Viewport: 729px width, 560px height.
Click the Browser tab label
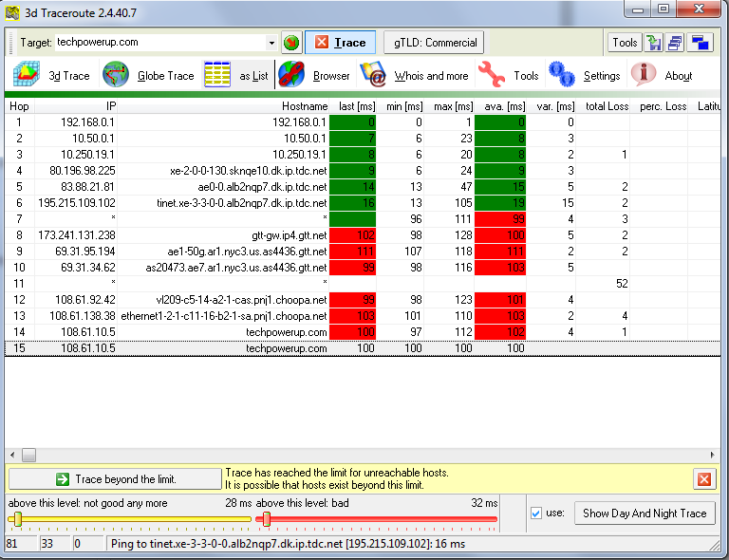[331, 76]
